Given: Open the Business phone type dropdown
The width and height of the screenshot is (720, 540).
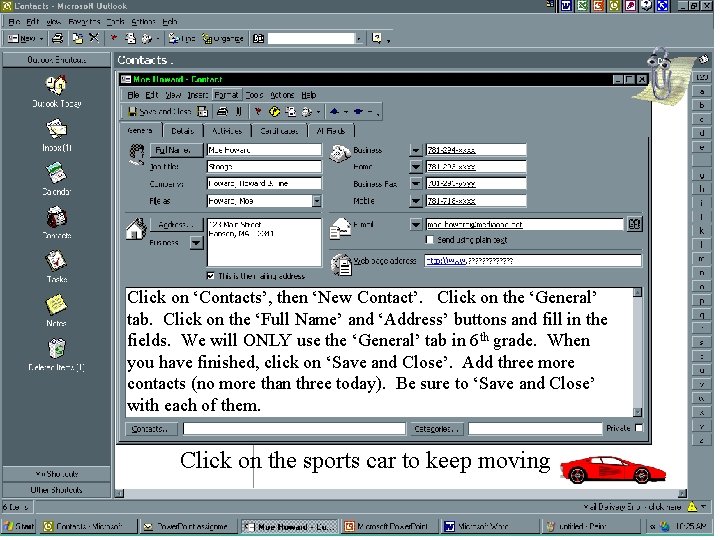Looking at the screenshot, I should point(416,151).
